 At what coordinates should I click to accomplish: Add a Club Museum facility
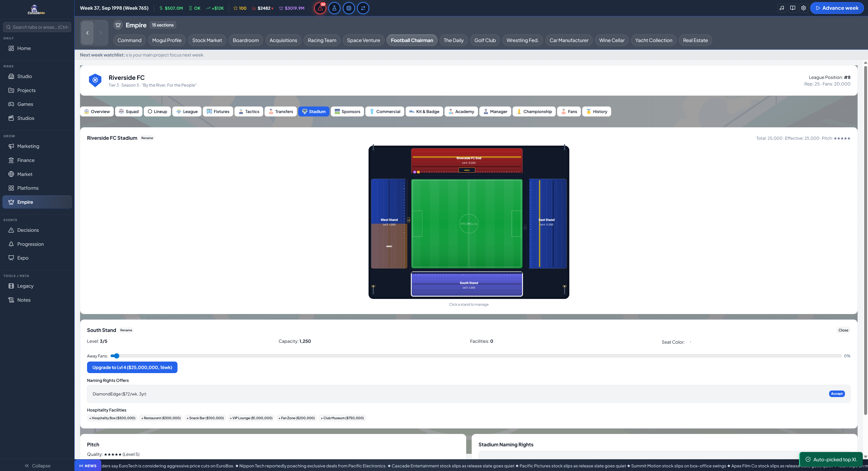click(342, 418)
